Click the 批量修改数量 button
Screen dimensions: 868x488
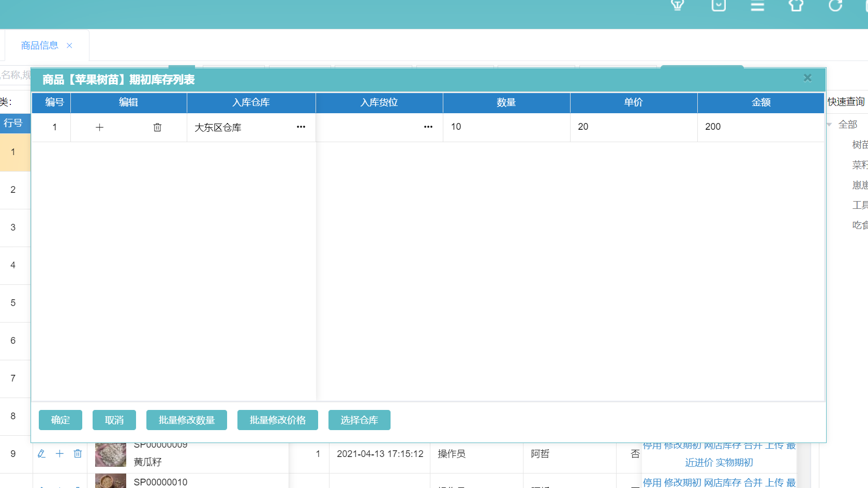(x=187, y=420)
